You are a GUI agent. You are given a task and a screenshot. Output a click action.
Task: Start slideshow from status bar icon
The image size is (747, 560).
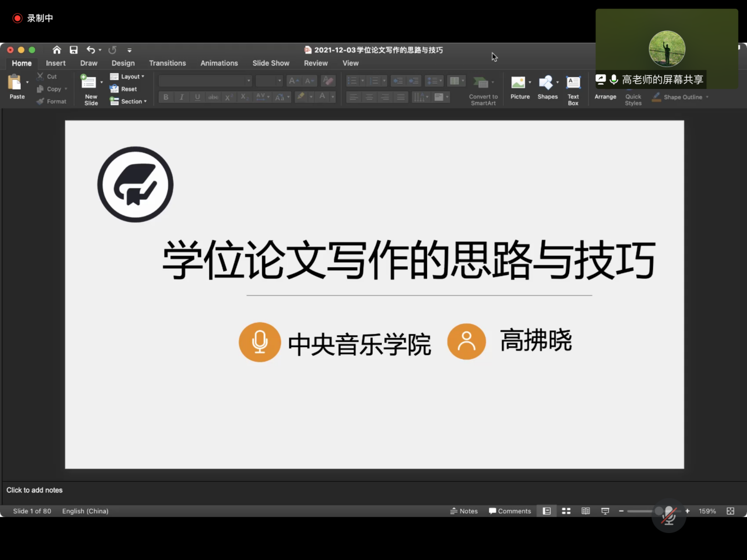click(605, 511)
